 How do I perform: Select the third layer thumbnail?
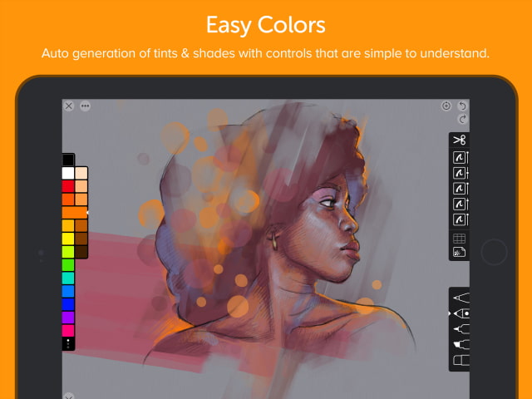point(459,189)
